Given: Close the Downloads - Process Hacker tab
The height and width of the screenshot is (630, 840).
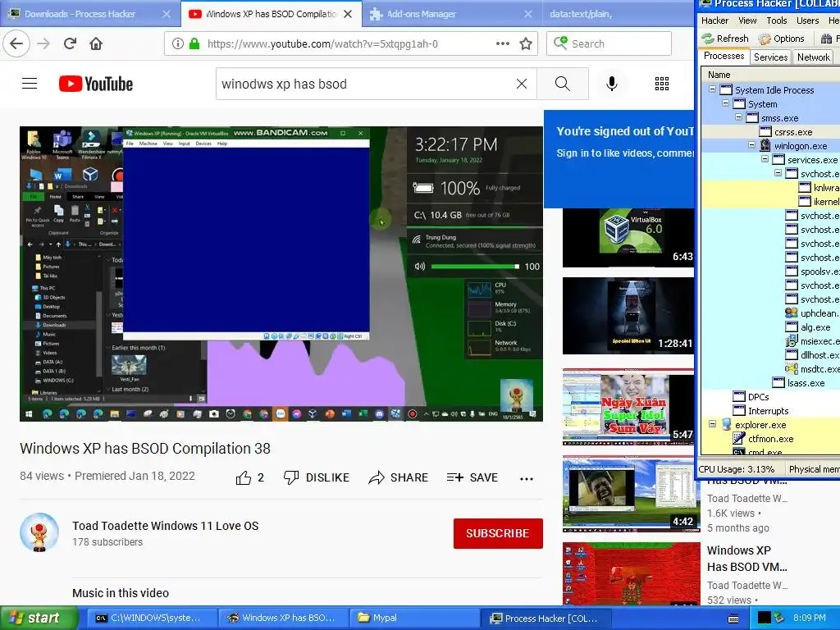Looking at the screenshot, I should [x=167, y=14].
